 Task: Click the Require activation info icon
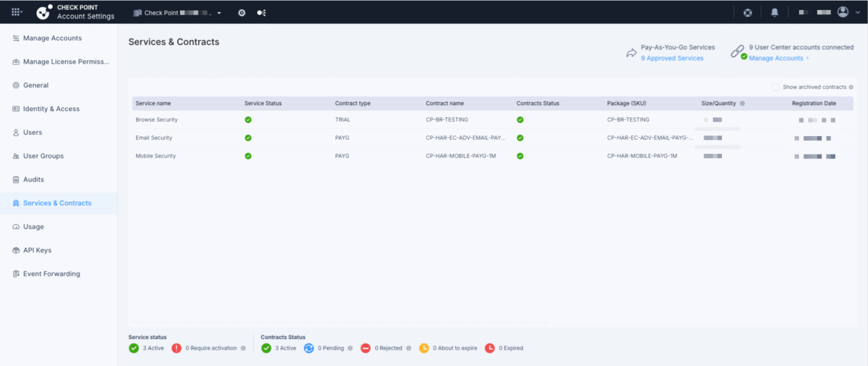point(243,348)
